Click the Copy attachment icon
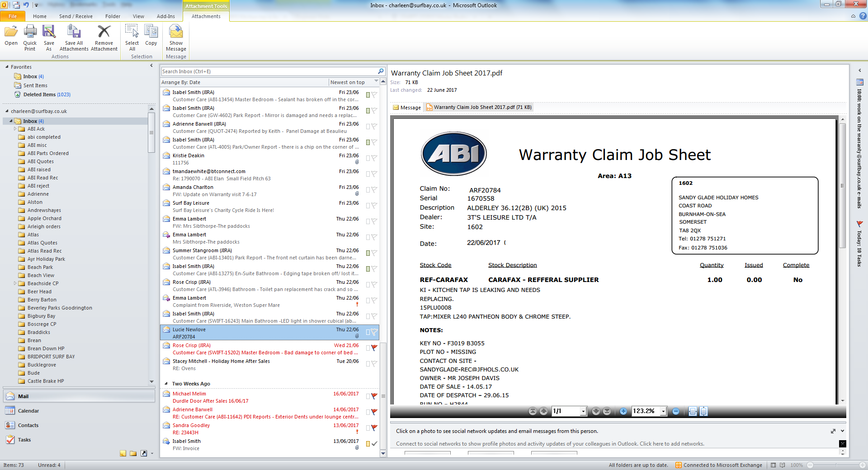Image resolution: width=868 pixels, height=470 pixels. 151,33
